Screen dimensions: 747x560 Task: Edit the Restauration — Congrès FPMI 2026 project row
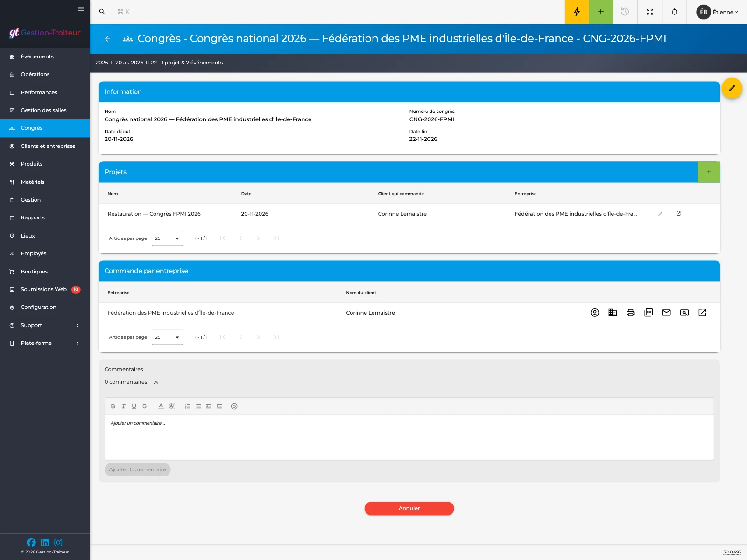tap(661, 214)
